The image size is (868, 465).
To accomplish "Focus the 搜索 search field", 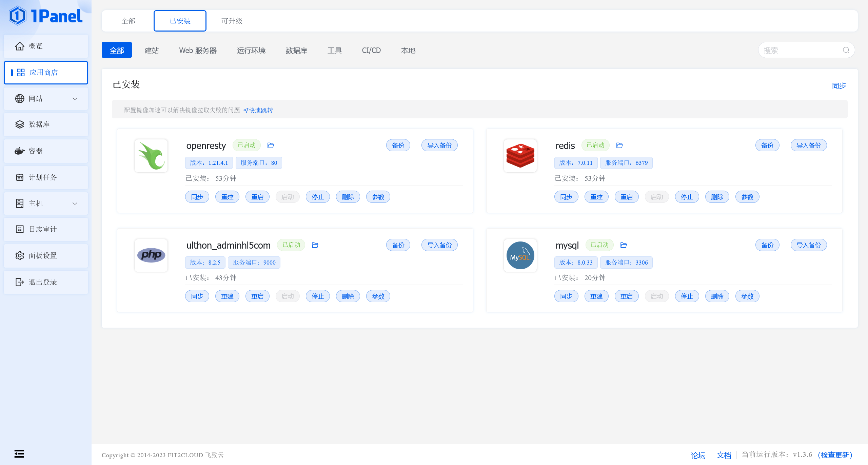I will tap(806, 50).
